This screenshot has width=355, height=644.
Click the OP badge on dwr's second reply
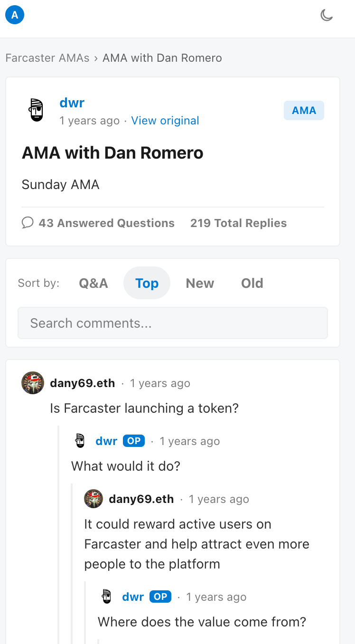click(160, 597)
